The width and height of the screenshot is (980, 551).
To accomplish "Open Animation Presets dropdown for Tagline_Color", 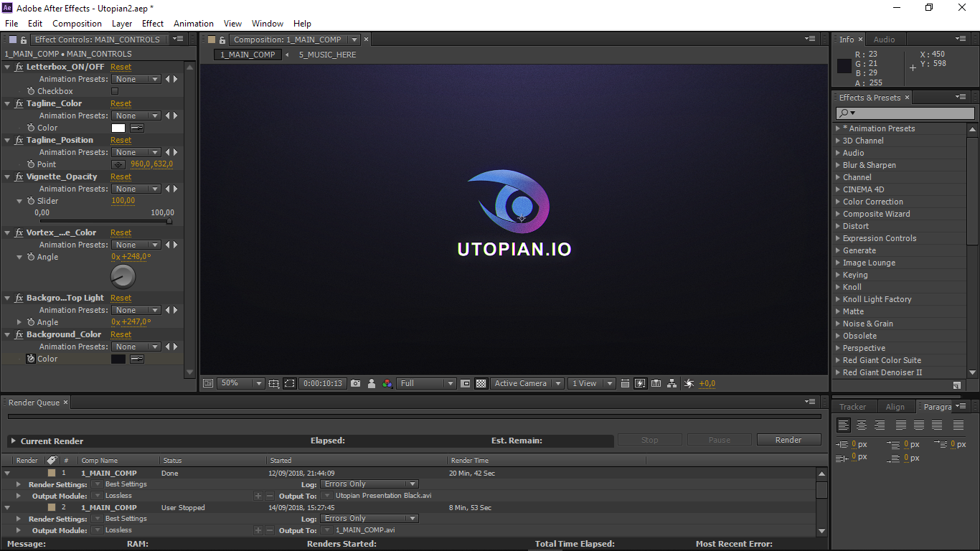I will point(136,116).
